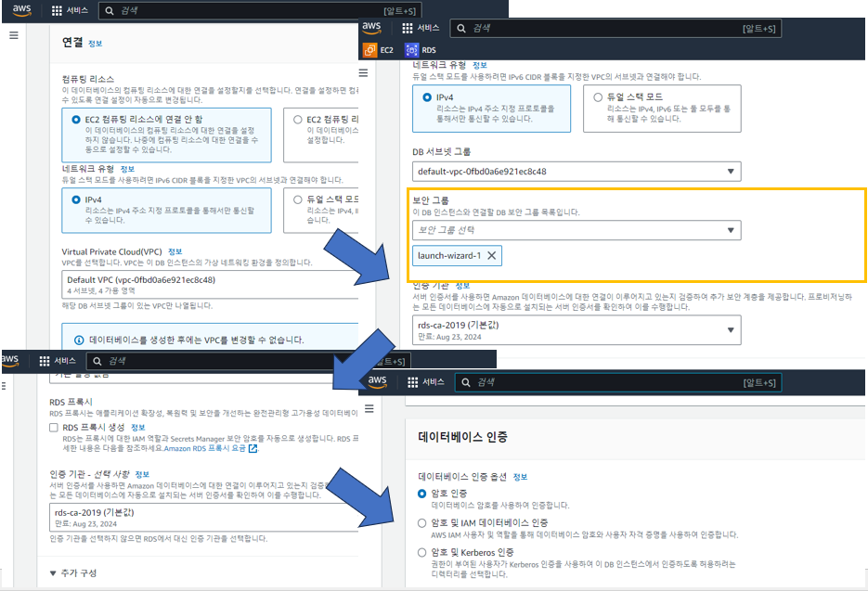
Task: Click external-link icon after RDS 프록시 요금
Action: click(253, 449)
